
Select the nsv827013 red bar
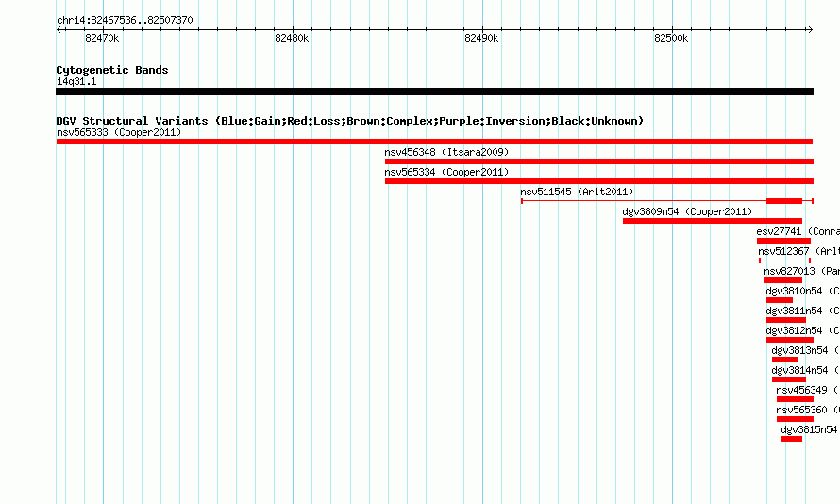[x=783, y=280]
